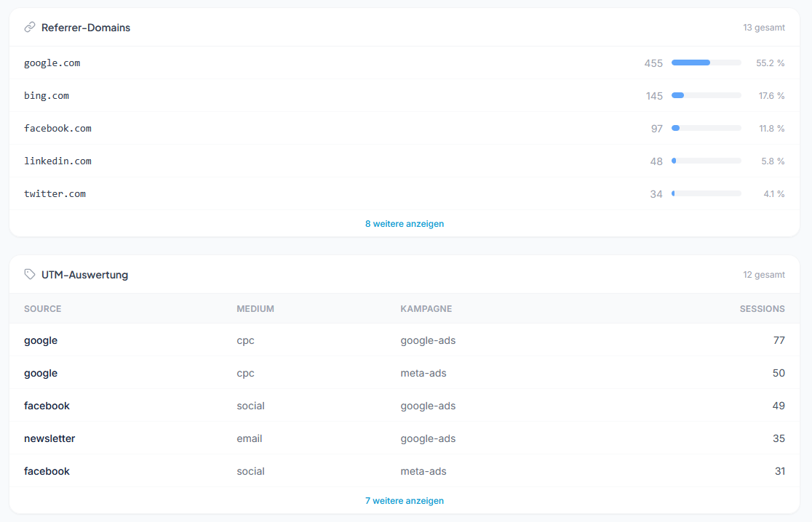Sort by the SOURCE column header
Image resolution: width=812 pixels, height=522 pixels.
point(43,309)
